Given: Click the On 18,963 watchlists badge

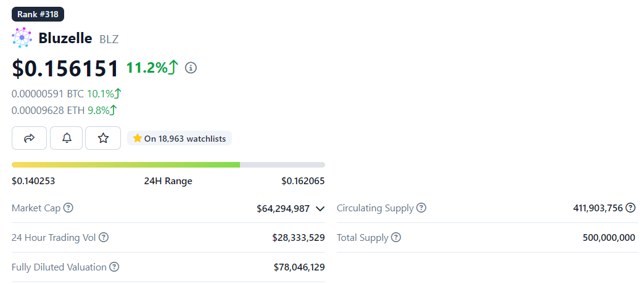Looking at the screenshot, I should point(180,139).
